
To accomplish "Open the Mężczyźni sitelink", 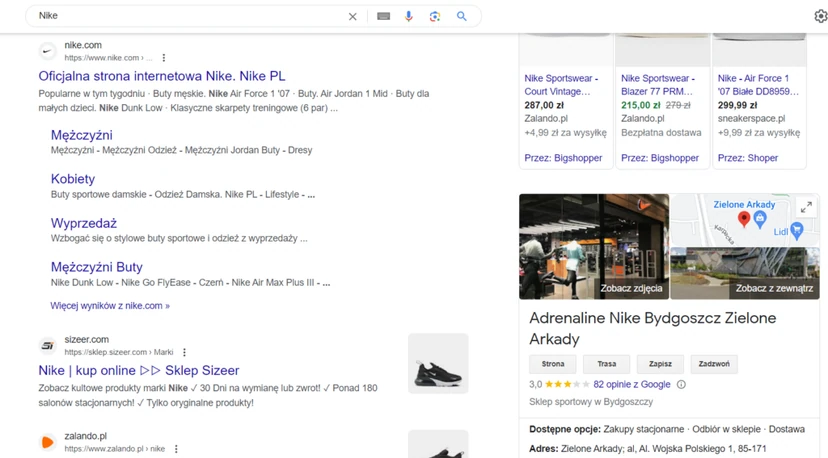I will point(81,135).
